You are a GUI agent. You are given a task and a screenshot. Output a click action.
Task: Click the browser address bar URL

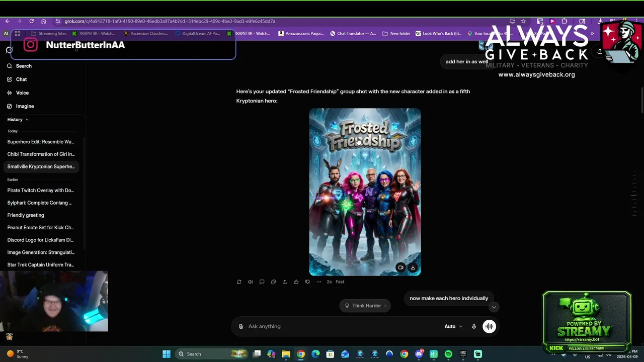pos(170,21)
